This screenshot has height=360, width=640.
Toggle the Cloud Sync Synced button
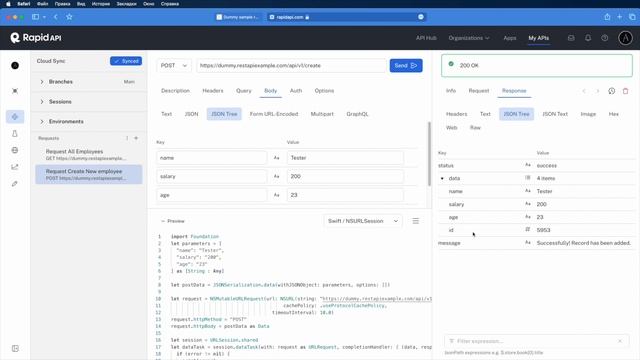126,61
